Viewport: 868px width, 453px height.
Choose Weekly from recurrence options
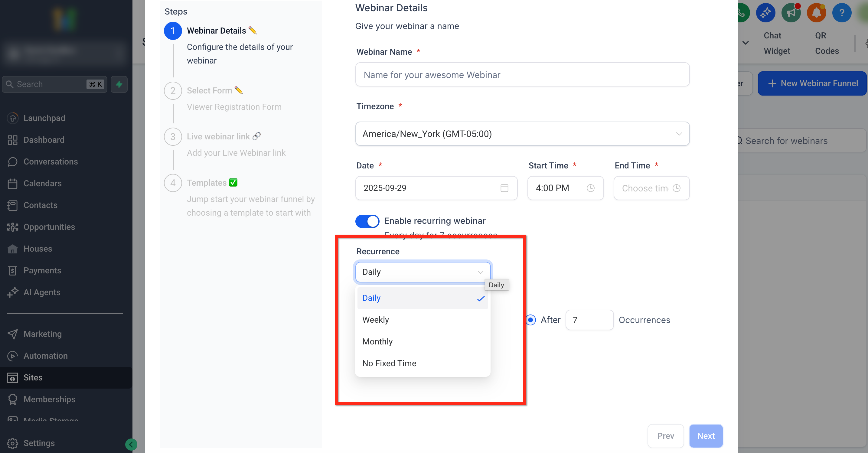(375, 320)
